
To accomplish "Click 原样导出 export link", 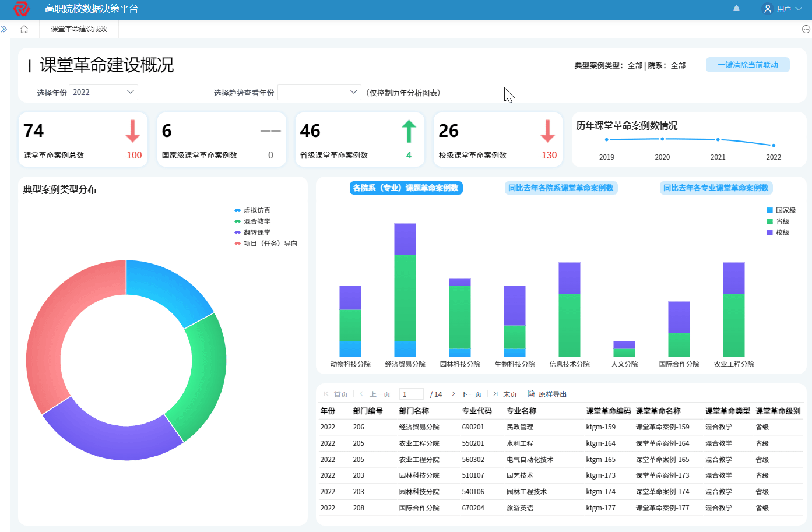I will [x=552, y=394].
